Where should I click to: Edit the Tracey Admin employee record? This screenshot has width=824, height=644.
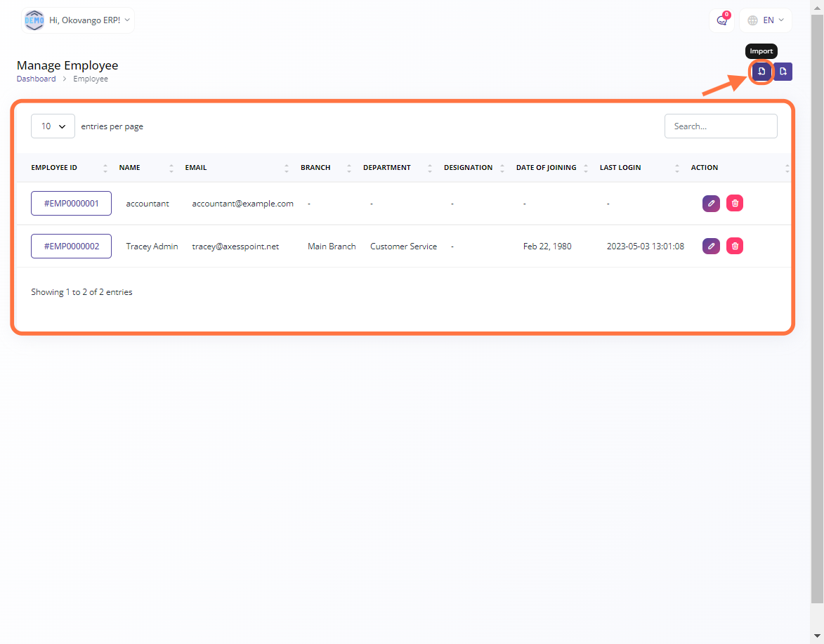pyautogui.click(x=711, y=246)
